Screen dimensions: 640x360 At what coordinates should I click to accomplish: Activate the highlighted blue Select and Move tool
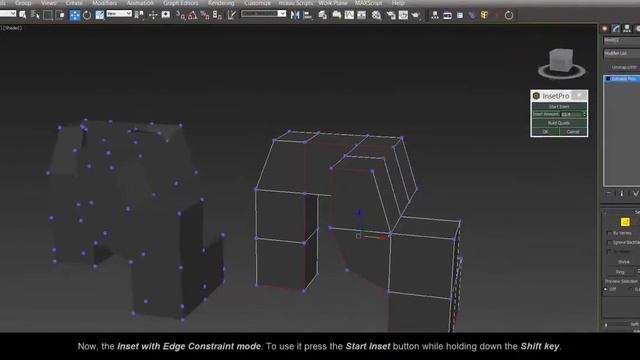point(75,15)
